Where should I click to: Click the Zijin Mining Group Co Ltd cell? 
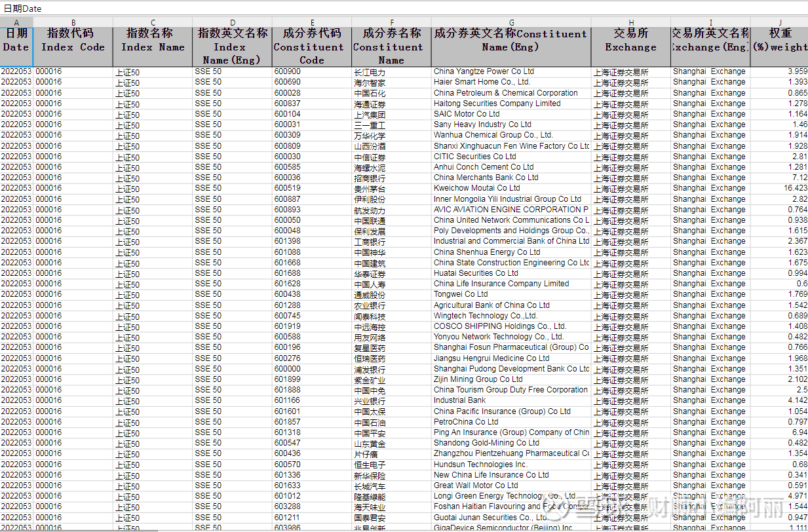[511, 379]
